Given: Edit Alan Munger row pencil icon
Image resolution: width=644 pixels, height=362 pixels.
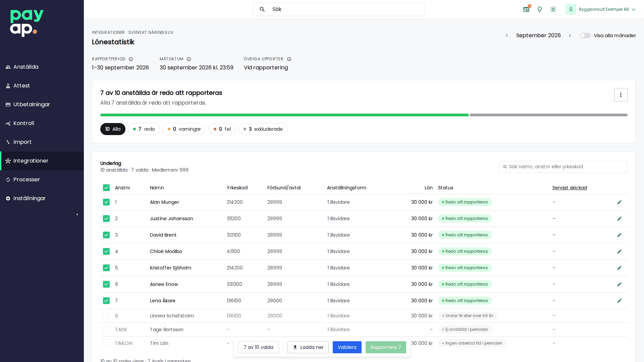Looking at the screenshot, I should [620, 202].
